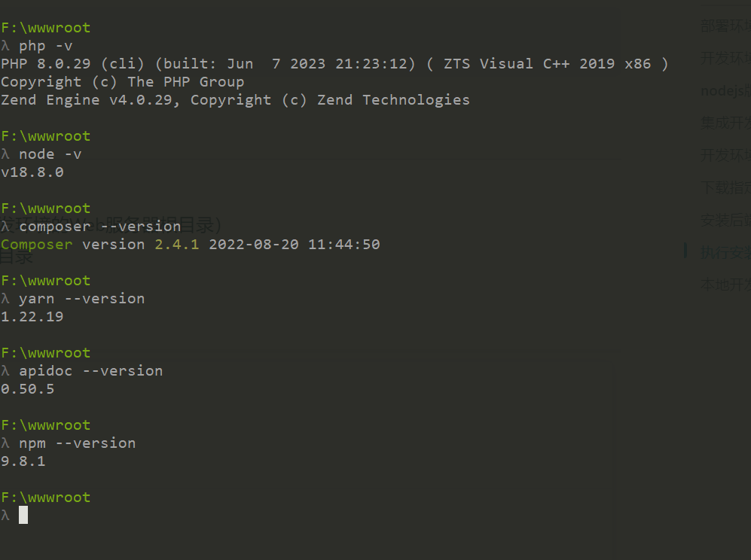Click the "composer --version" command
Screen dimensions: 751x560
[x=99, y=227]
